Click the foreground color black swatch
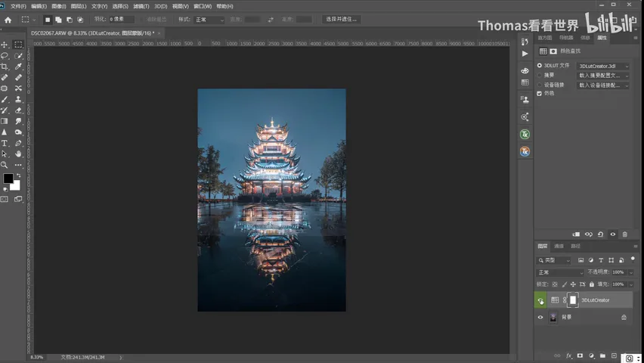Image resolution: width=644 pixels, height=363 pixels. [x=8, y=178]
